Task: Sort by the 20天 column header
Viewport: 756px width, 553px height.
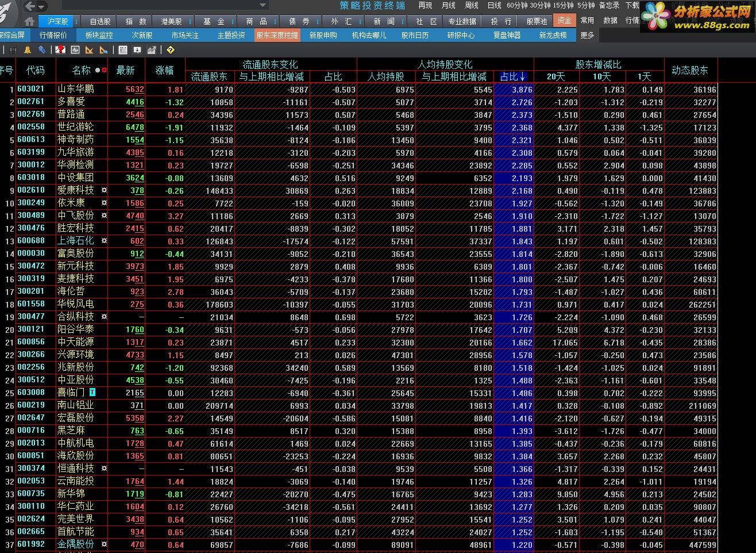Action: tap(556, 76)
